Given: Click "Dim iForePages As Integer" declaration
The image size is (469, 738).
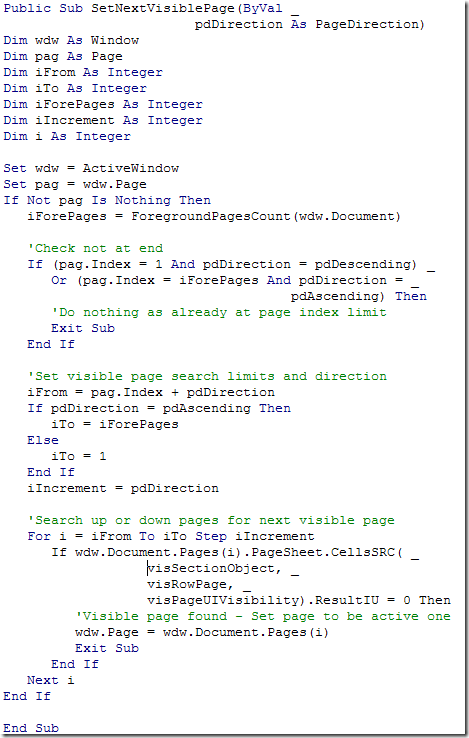Looking at the screenshot, I should 103,104.
